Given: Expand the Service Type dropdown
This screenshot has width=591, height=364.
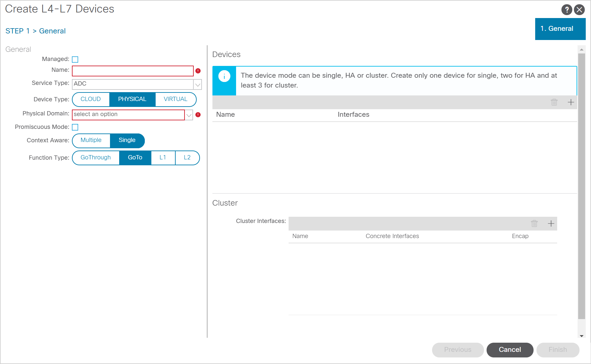Looking at the screenshot, I should pos(198,84).
